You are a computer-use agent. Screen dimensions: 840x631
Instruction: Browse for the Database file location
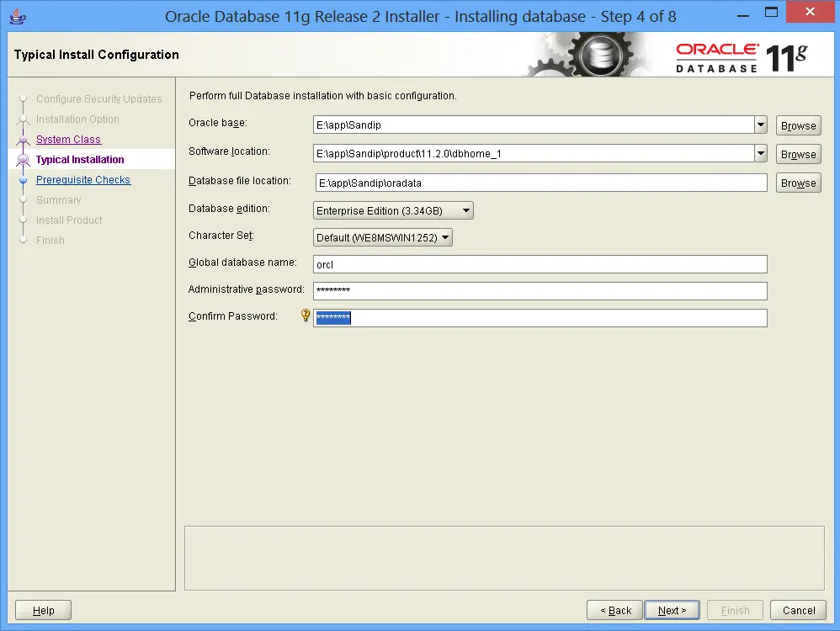[x=798, y=183]
